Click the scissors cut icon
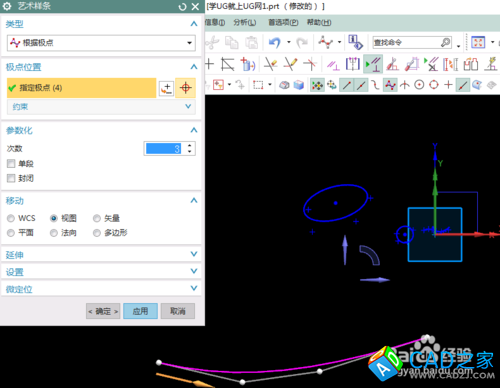The image size is (500, 388). click(x=212, y=43)
